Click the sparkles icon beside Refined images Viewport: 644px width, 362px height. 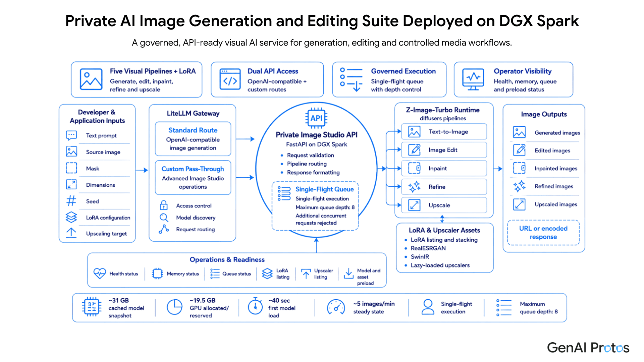[519, 186]
